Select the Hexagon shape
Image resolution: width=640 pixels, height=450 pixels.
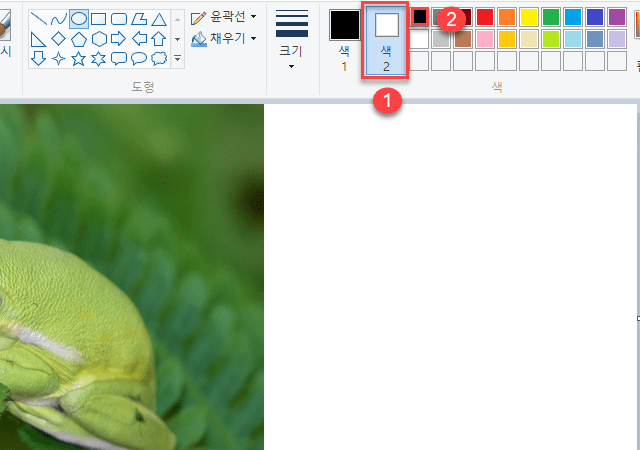(99, 39)
